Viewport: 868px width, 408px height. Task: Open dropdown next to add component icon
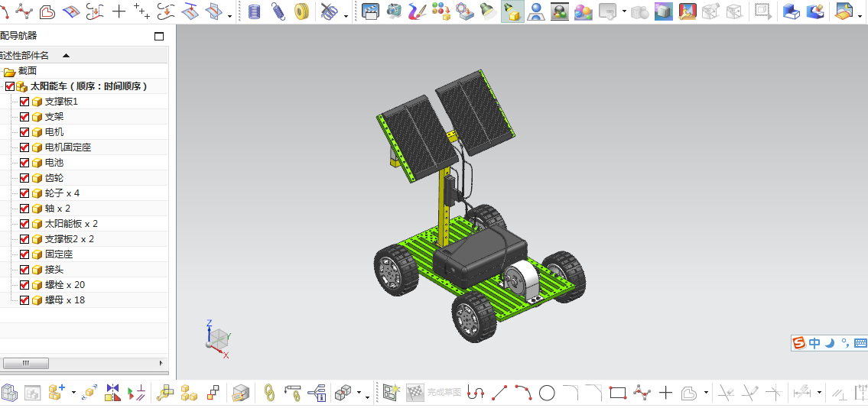(73, 393)
